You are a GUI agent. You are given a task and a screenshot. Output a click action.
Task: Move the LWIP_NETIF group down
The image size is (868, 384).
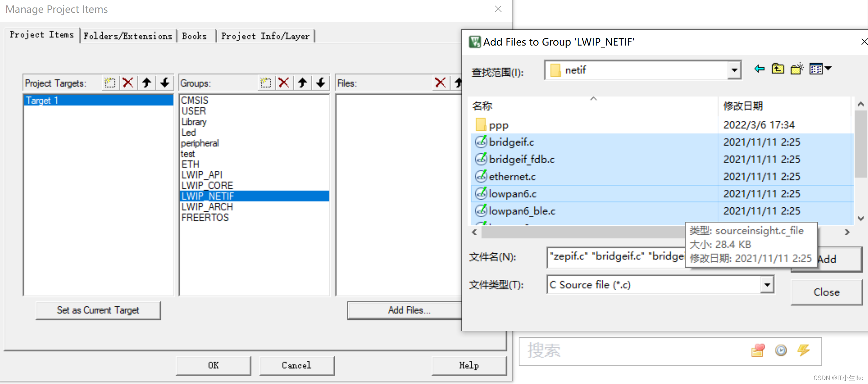[x=320, y=83]
